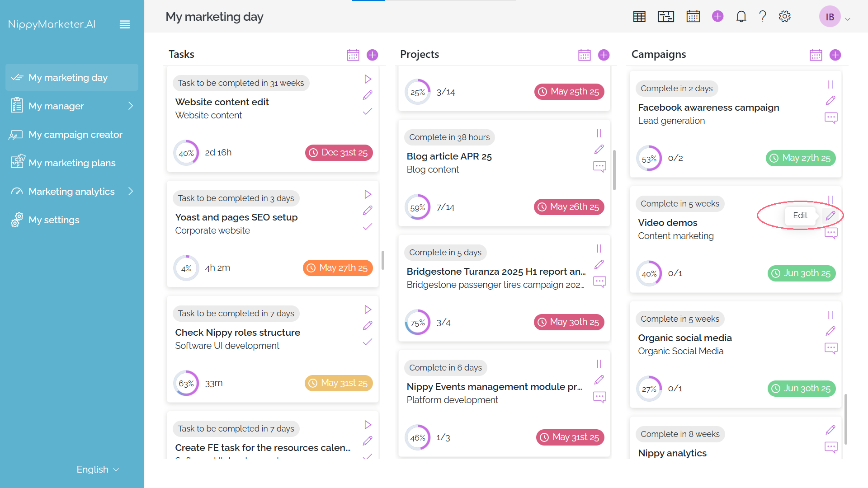Open My marketing plans

(x=72, y=163)
